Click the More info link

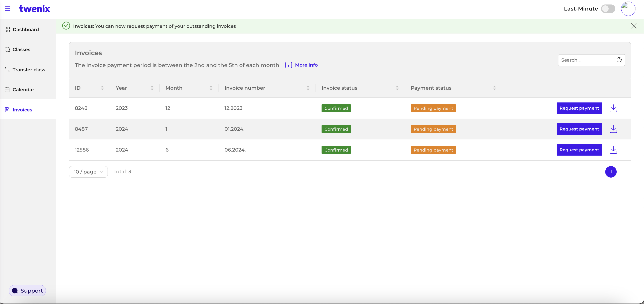(306, 65)
